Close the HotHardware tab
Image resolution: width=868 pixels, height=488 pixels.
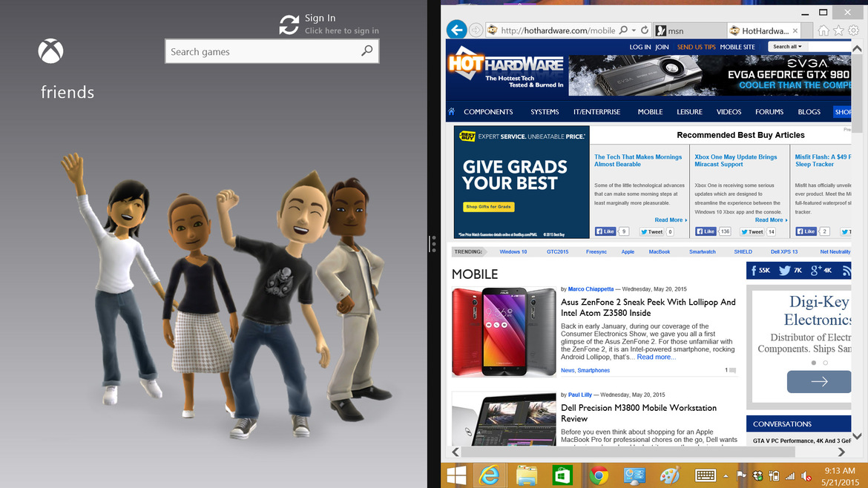tap(795, 30)
